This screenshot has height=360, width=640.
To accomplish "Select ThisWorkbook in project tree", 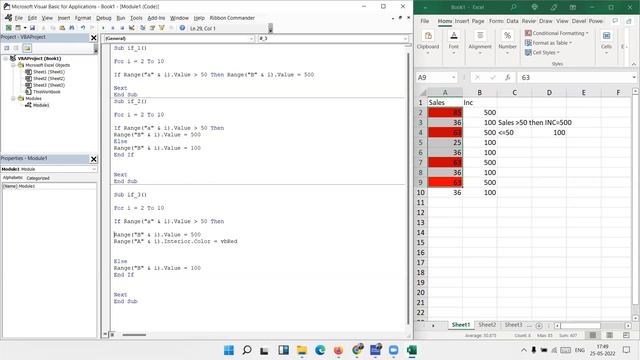I will click(47, 92).
